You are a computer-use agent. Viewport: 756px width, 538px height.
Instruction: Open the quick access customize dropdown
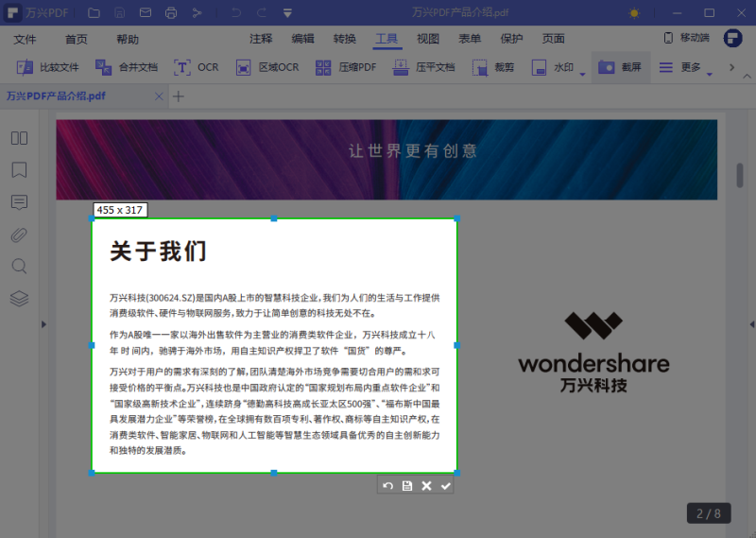point(287,13)
